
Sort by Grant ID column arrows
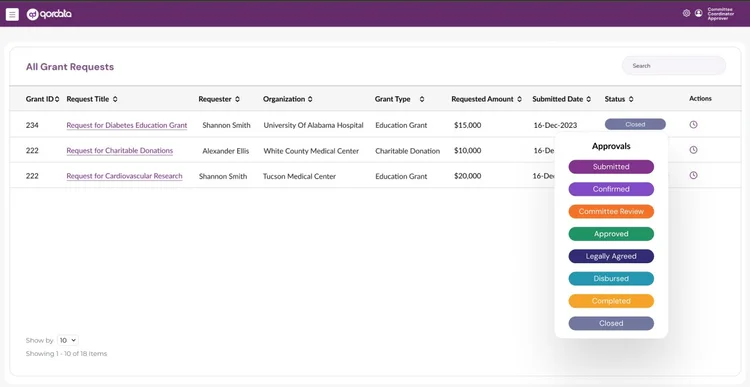pyautogui.click(x=57, y=100)
